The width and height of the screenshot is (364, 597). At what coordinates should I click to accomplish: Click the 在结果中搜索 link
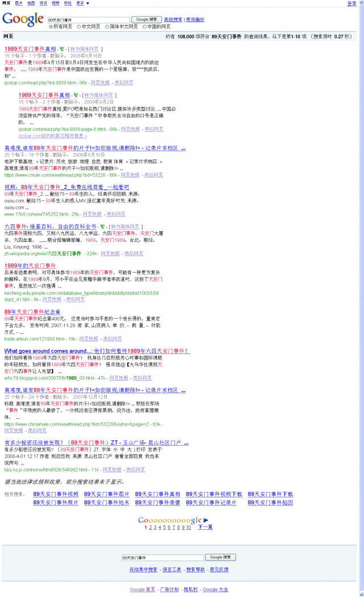pyautogui.click(x=143, y=570)
